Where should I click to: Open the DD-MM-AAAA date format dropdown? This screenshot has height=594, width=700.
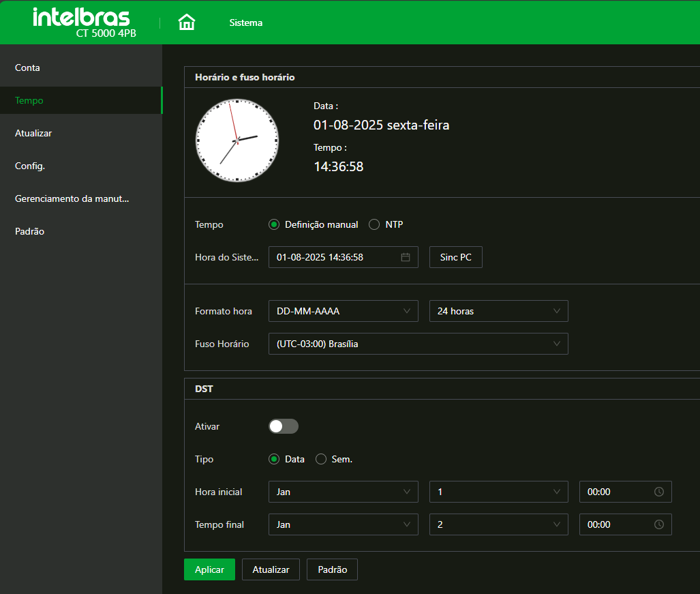click(x=343, y=311)
